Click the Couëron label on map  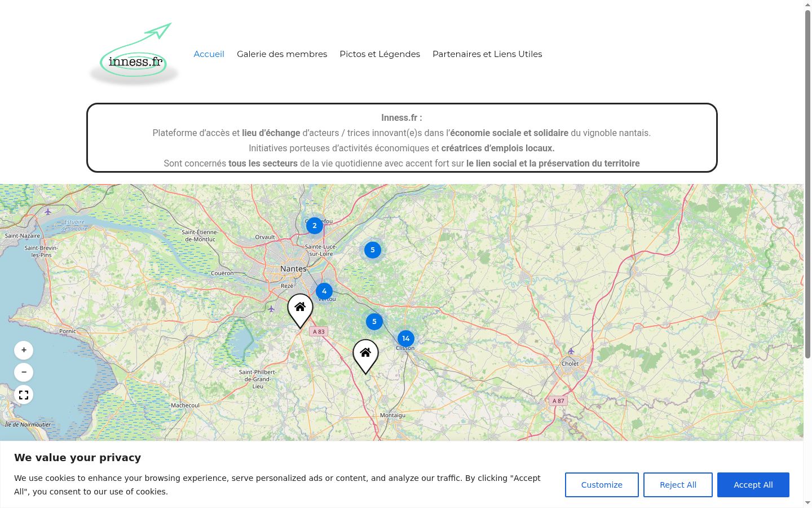[x=222, y=273]
